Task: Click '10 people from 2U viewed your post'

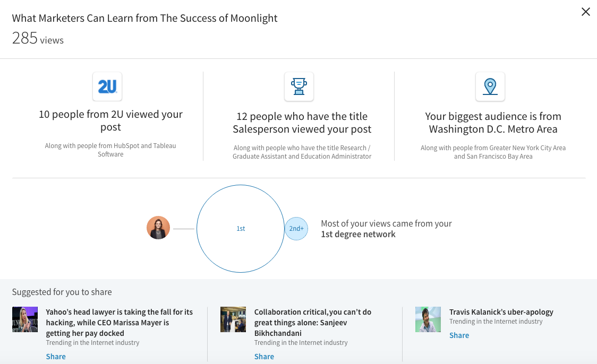Action: click(110, 120)
